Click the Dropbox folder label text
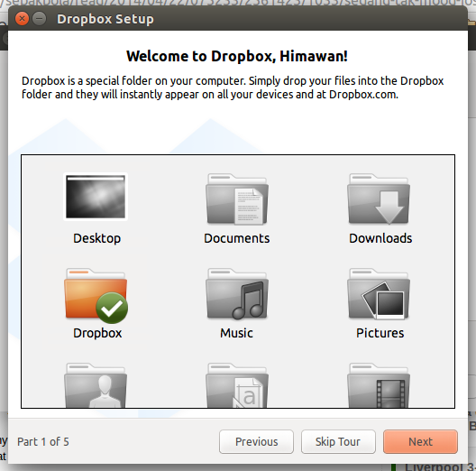 97,333
